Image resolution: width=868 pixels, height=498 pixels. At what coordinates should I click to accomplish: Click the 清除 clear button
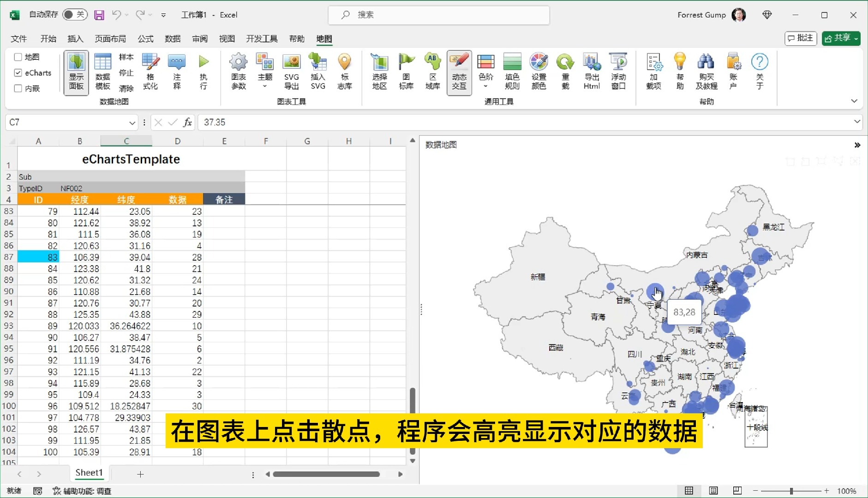[126, 89]
